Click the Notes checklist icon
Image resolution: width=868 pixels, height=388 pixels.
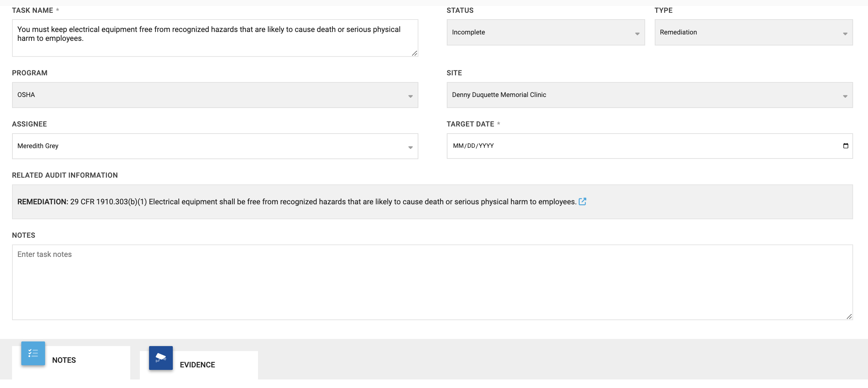point(33,353)
